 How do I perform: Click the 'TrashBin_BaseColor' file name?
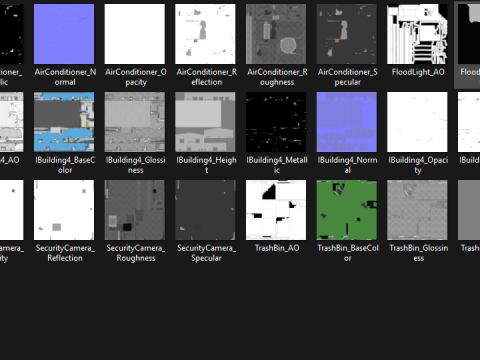pos(348,253)
